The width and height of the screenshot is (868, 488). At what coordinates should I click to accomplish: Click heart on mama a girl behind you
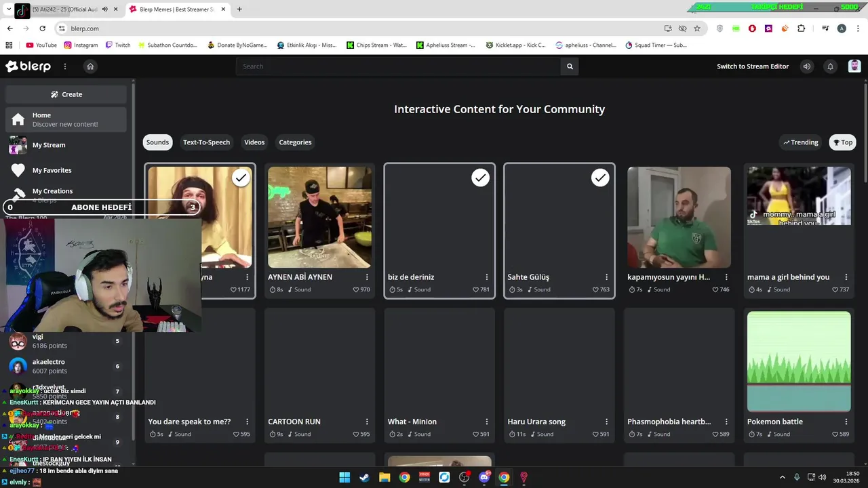pos(835,289)
